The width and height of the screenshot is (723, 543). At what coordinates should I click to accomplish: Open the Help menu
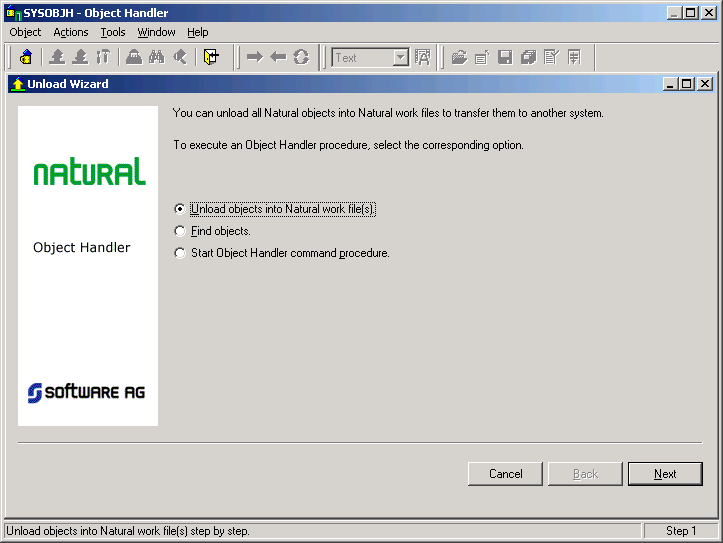tap(198, 32)
